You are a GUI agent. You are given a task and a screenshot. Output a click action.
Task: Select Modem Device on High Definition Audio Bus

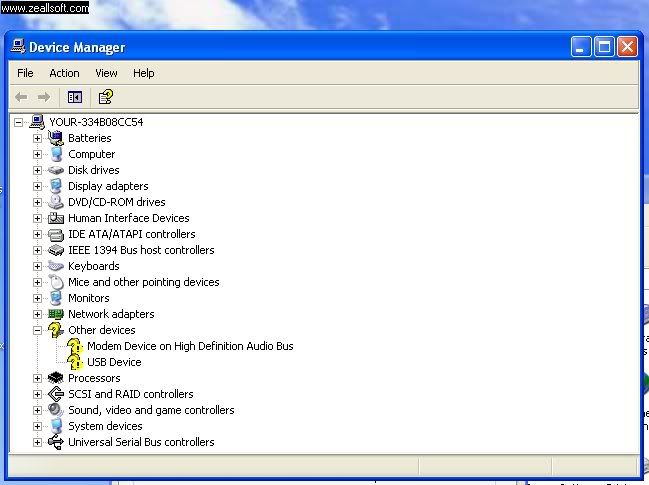coord(190,346)
